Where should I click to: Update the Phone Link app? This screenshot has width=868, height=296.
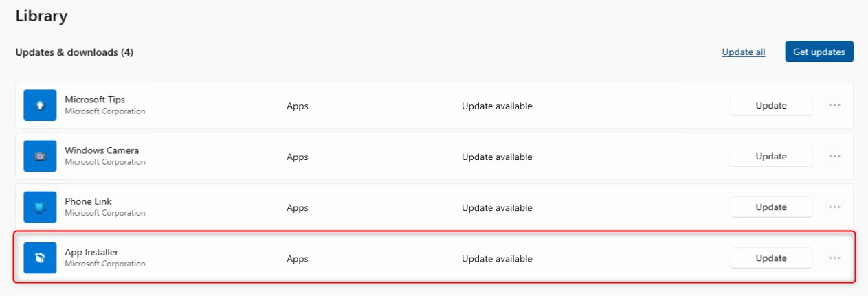[771, 207]
